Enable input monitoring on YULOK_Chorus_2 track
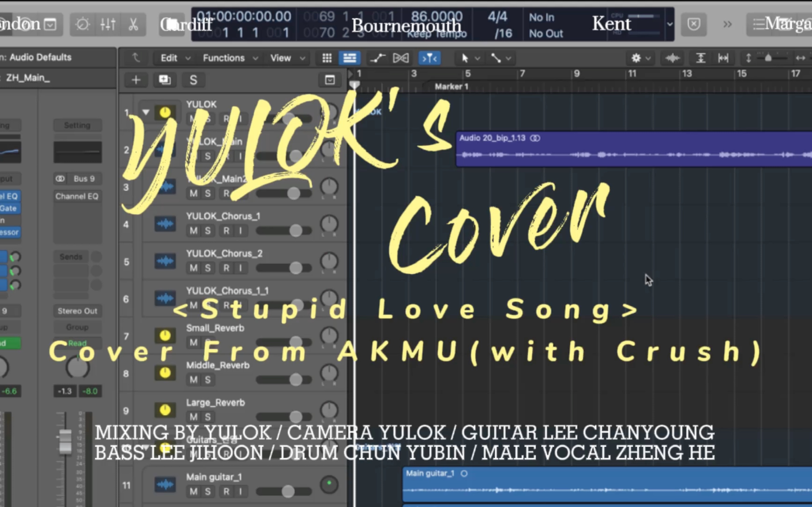 pyautogui.click(x=240, y=268)
